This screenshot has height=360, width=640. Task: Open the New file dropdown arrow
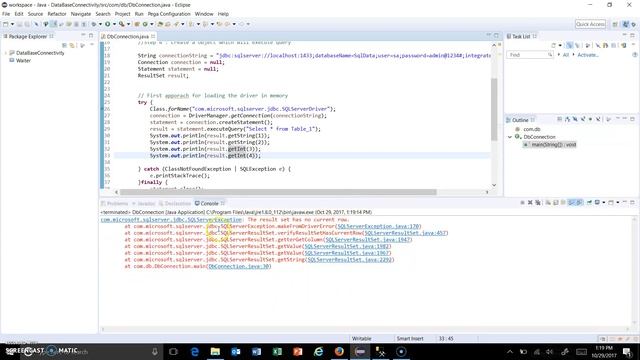(12, 24)
